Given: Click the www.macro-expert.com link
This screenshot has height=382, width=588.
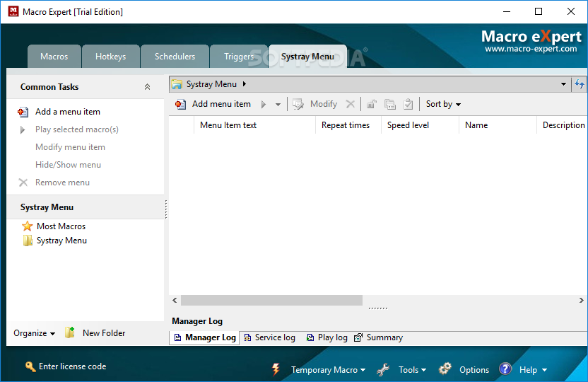Looking at the screenshot, I should coord(531,49).
